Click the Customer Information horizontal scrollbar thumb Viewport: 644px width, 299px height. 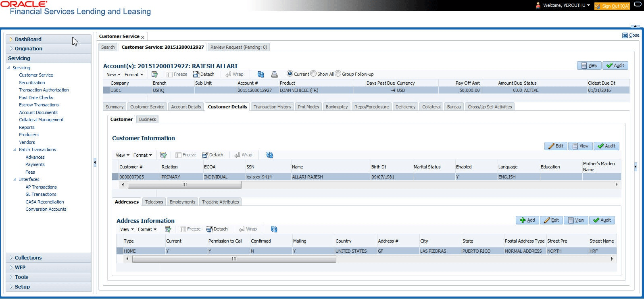(x=185, y=185)
